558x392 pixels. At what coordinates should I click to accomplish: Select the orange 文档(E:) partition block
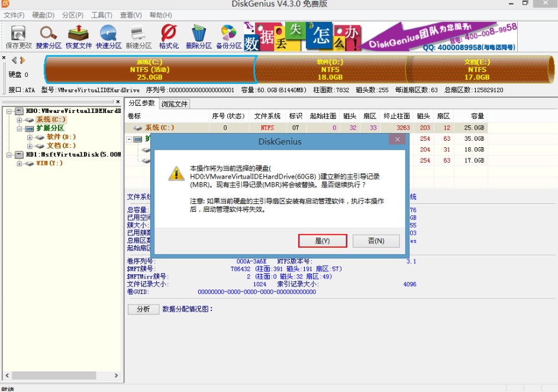[x=476, y=69]
